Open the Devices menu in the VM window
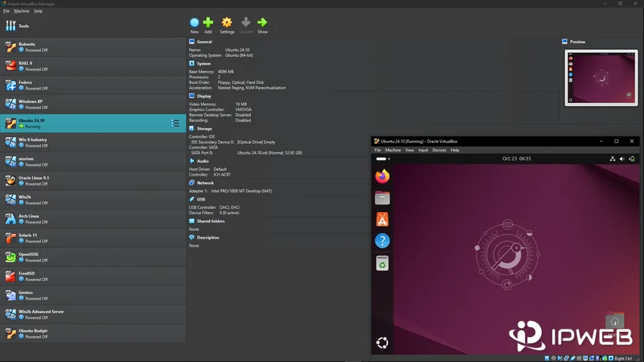 pos(439,150)
